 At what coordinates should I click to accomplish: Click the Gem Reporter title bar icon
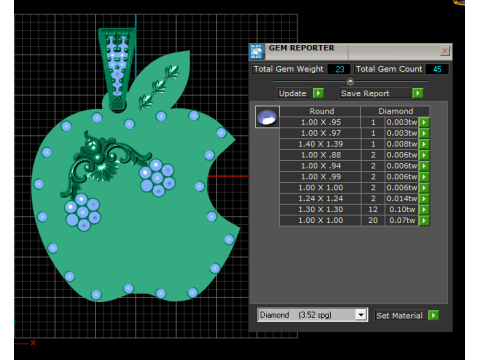[x=257, y=52]
